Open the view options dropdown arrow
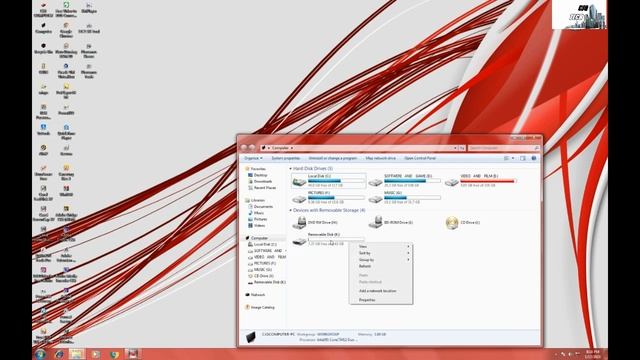 (513, 158)
